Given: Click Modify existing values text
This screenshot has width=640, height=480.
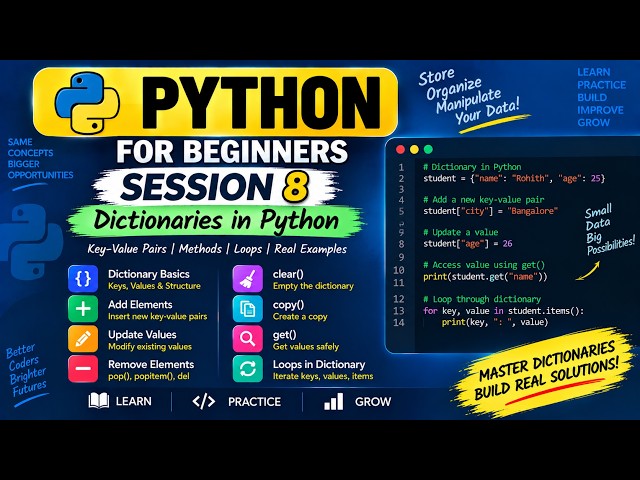Looking at the screenshot, I should tap(150, 347).
